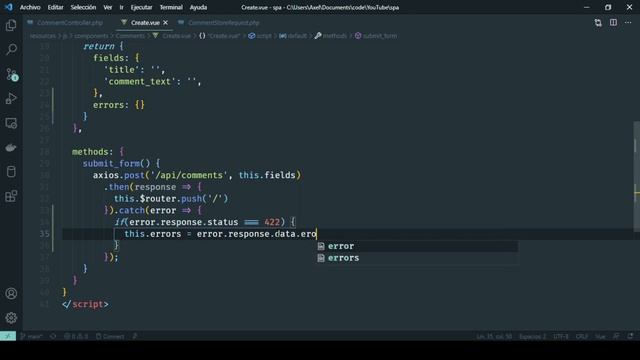Screen dimensions: 640x360
Task: Split the editor to the right
Action: click(x=613, y=23)
